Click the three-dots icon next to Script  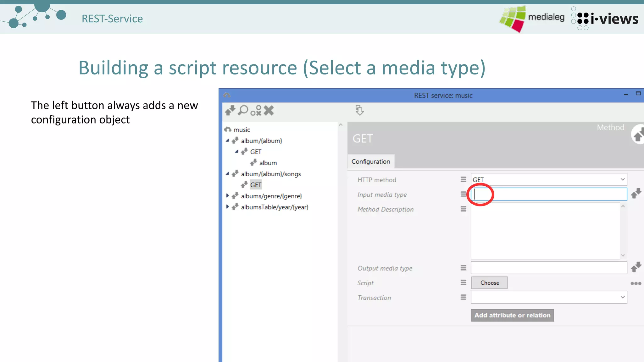[636, 283]
